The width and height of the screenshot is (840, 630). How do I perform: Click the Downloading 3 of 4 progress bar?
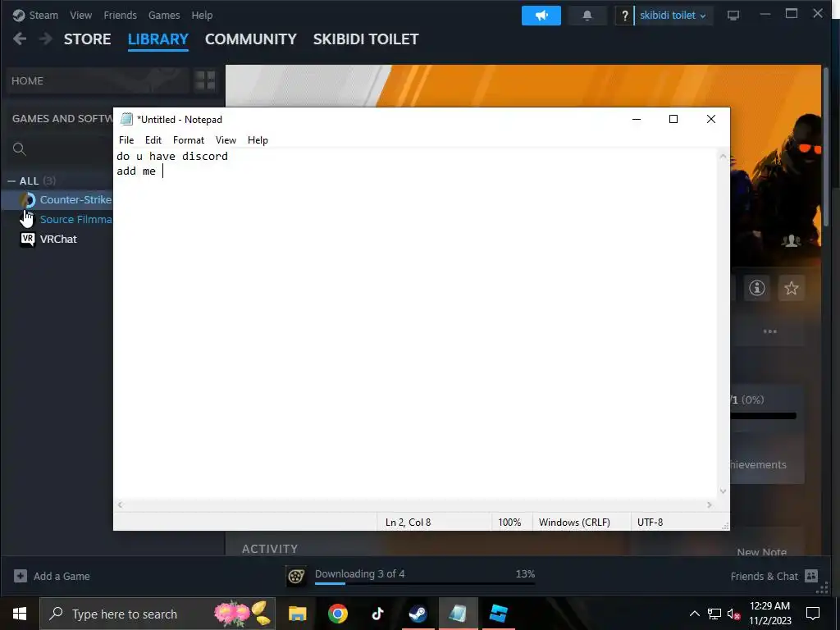pyautogui.click(x=425, y=583)
